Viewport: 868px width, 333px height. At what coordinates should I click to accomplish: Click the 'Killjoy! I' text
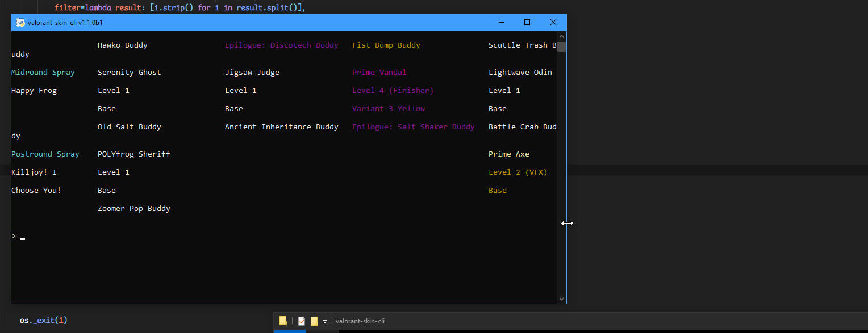coord(34,172)
